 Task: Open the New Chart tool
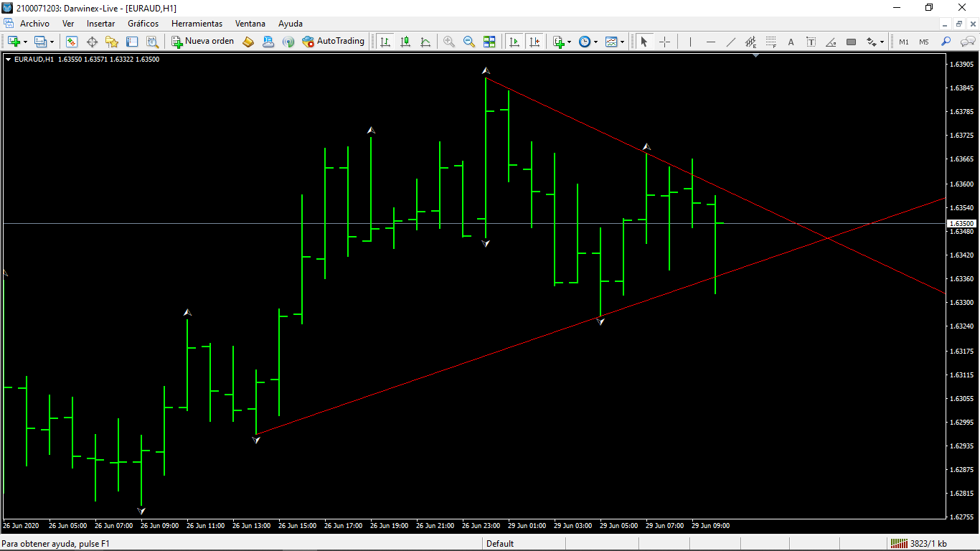point(14,42)
